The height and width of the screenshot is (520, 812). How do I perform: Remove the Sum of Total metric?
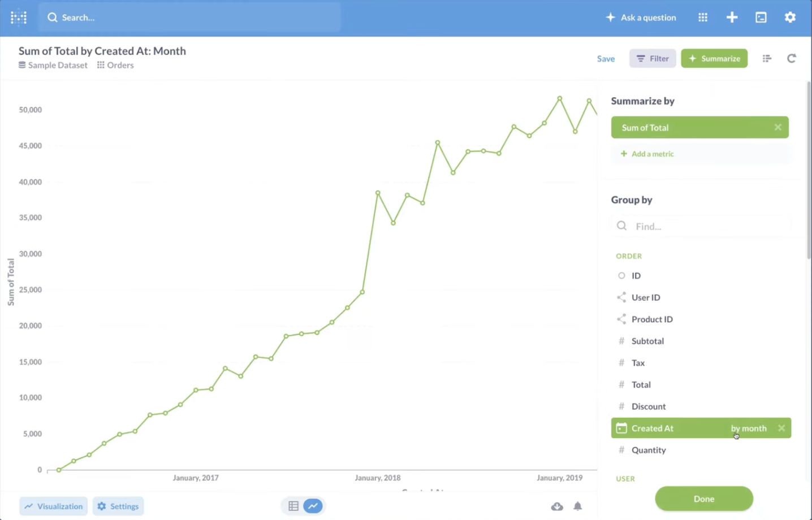point(778,127)
